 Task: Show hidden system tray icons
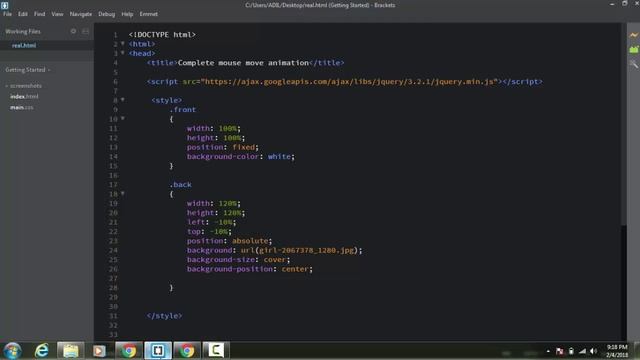(548, 351)
